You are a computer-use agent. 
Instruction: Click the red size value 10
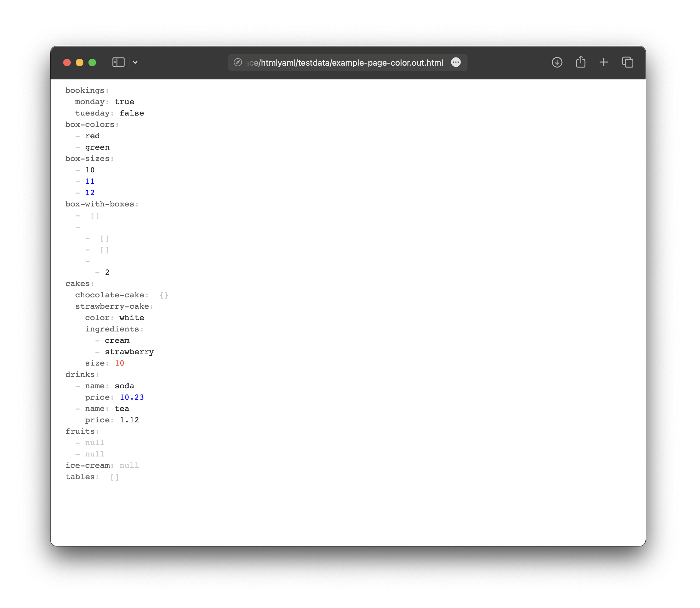119,363
